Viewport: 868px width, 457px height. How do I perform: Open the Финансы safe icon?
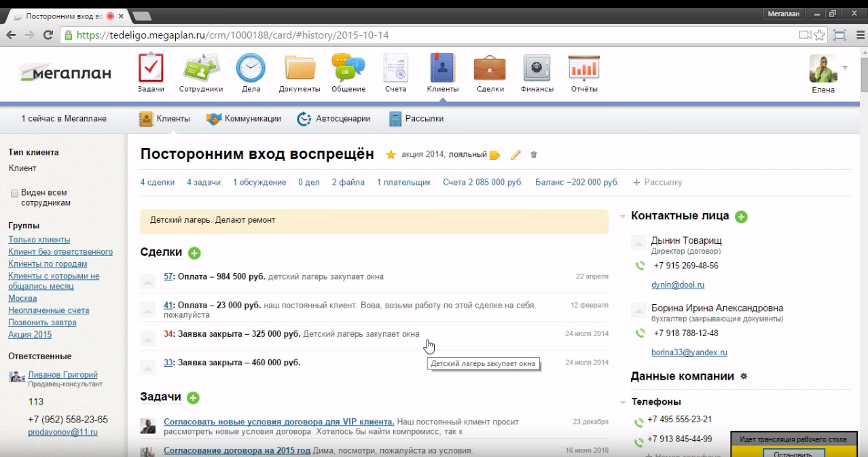pos(537,69)
